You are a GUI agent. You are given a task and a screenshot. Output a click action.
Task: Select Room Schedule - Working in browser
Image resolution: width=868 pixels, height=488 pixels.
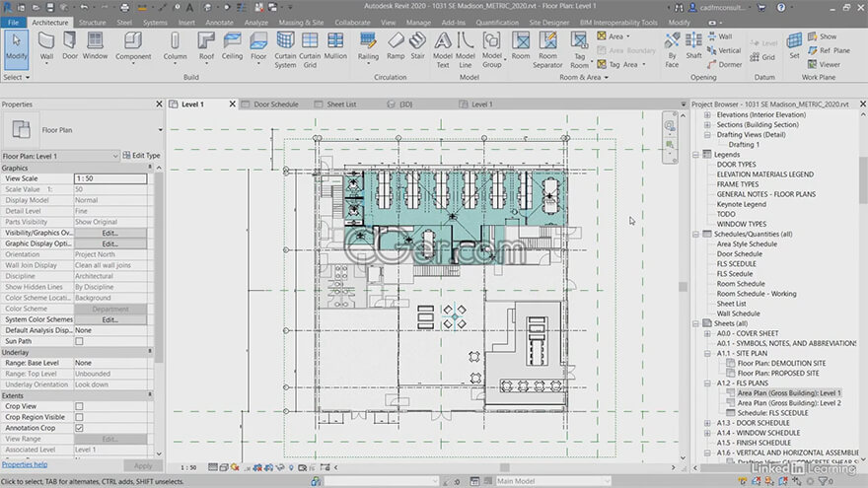(757, 294)
